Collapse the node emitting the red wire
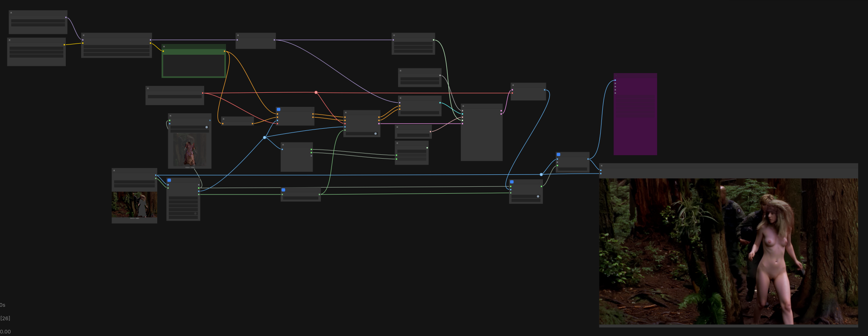This screenshot has width=868, height=336. (148, 88)
